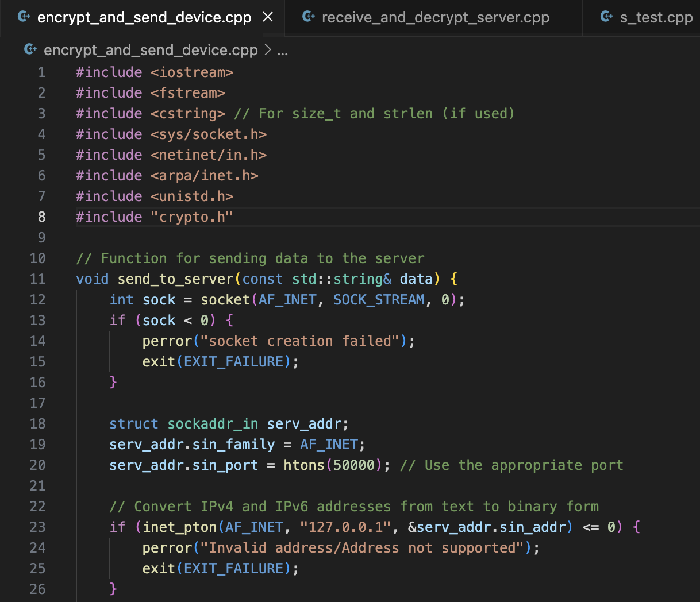Screen dimensions: 700x602
Task: Click serv_addr.sin_port on line 20
Action: tap(184, 465)
